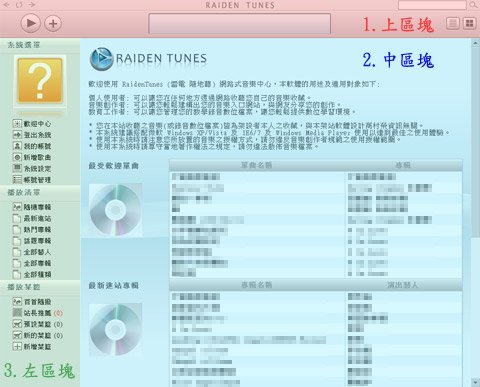This screenshot has height=387, width=480.
Task: Click the round plus button in top toolbar
Action: [53, 24]
